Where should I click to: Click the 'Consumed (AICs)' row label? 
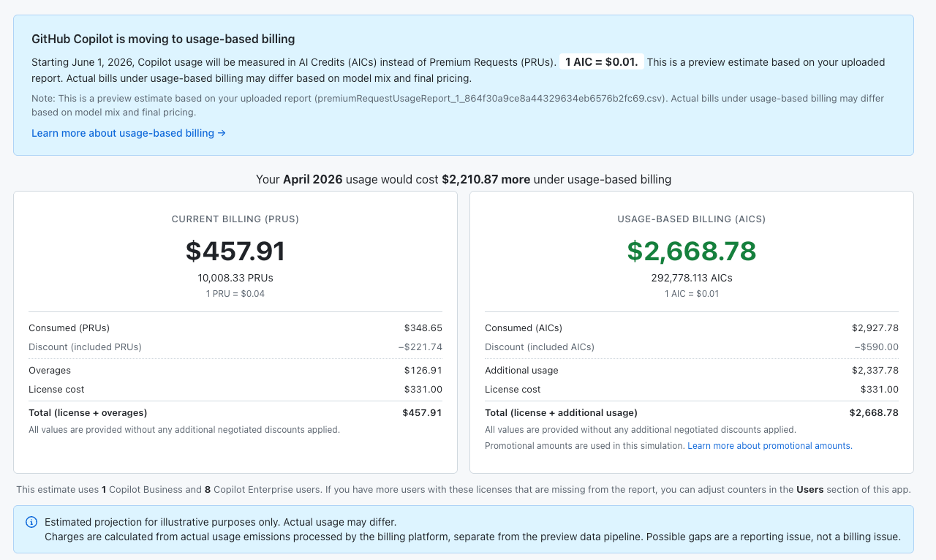point(524,328)
